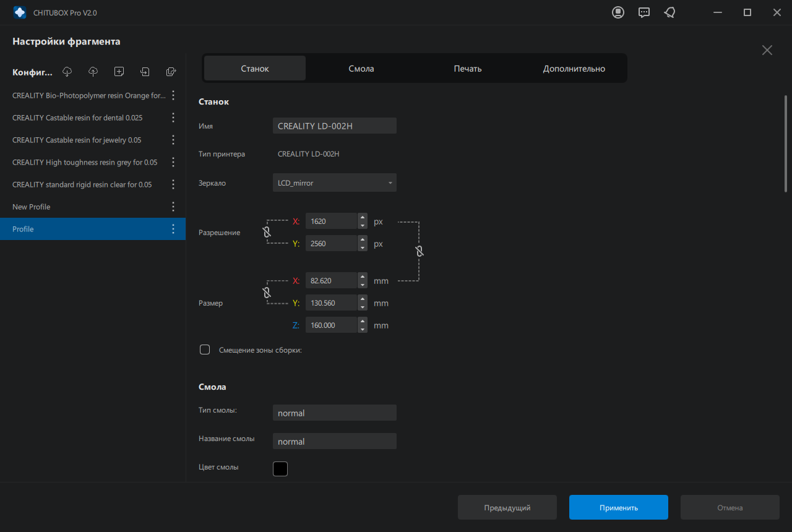Switch to the Печать tab
The width and height of the screenshot is (792, 532).
pyautogui.click(x=468, y=68)
